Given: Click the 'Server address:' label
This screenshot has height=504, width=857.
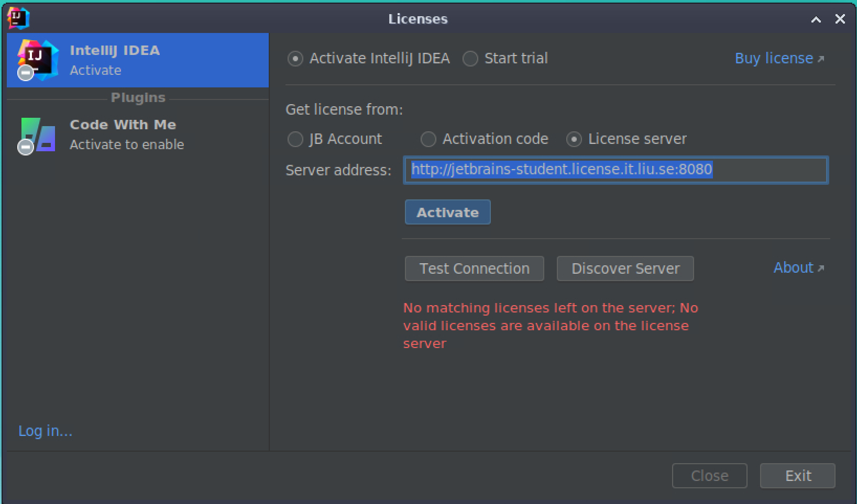Looking at the screenshot, I should coord(338,170).
